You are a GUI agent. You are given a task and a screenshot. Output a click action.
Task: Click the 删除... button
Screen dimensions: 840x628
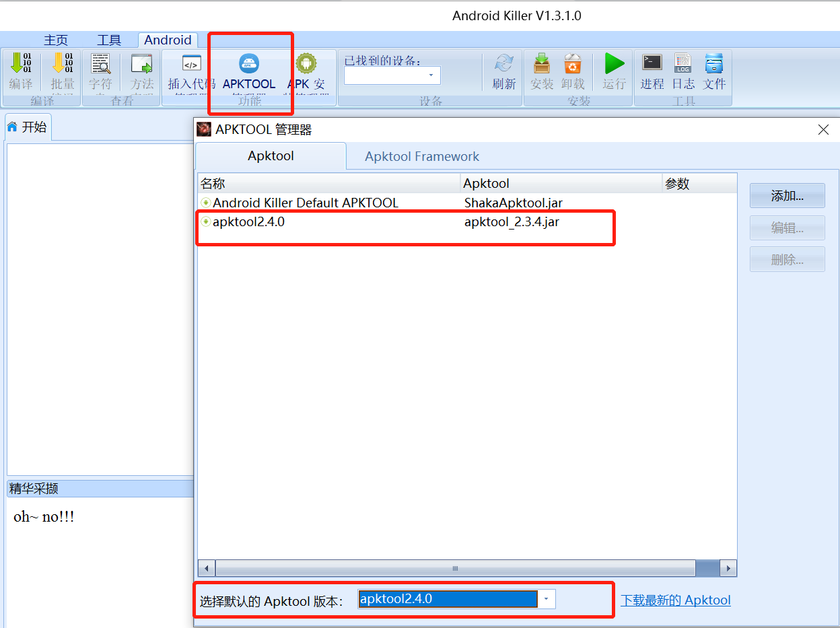pos(788,260)
